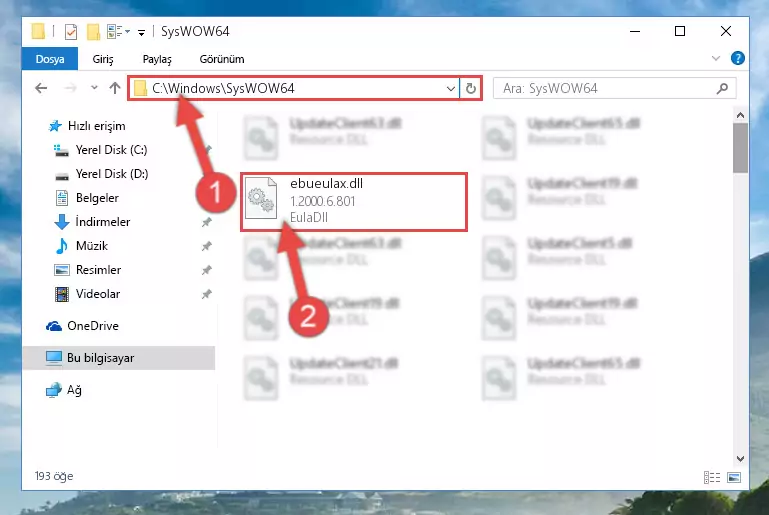The width and height of the screenshot is (769, 515).
Task: Expand the ribbon with the chevron
Action: coord(716,58)
